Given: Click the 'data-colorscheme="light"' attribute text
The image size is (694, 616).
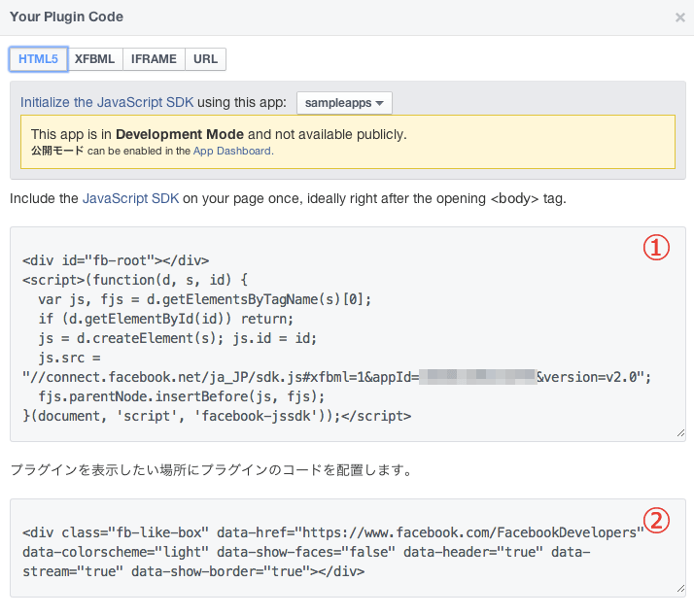Looking at the screenshot, I should click(x=116, y=552).
